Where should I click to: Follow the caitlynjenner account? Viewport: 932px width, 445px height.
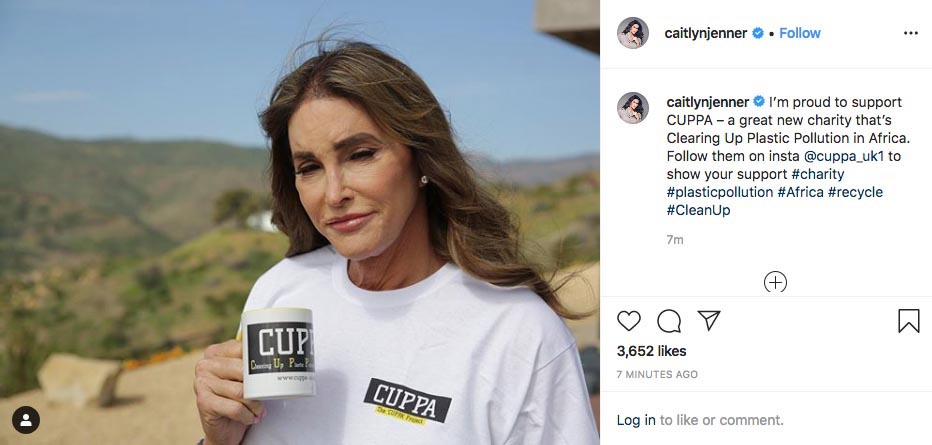[799, 33]
